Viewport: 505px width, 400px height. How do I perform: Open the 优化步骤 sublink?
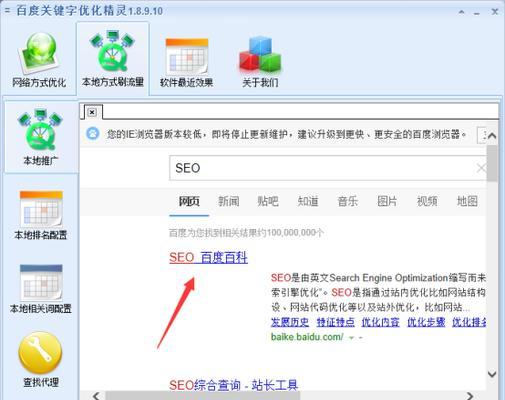[x=426, y=322]
